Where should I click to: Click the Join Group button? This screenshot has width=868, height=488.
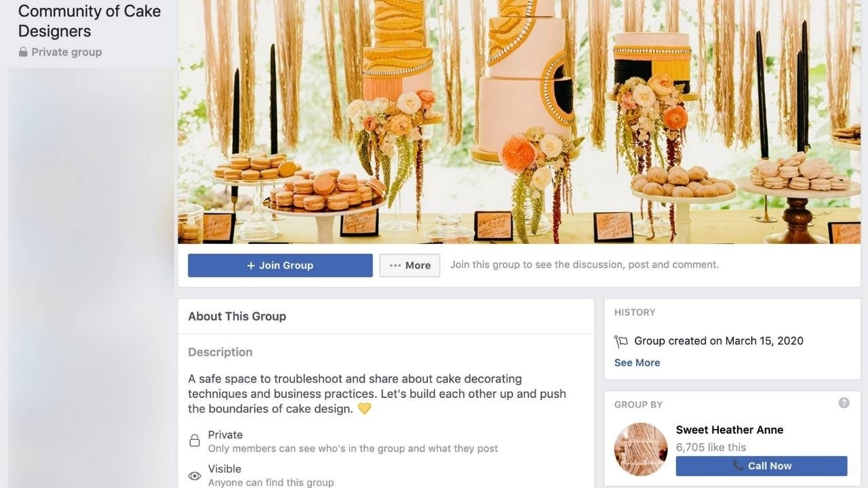tap(280, 265)
